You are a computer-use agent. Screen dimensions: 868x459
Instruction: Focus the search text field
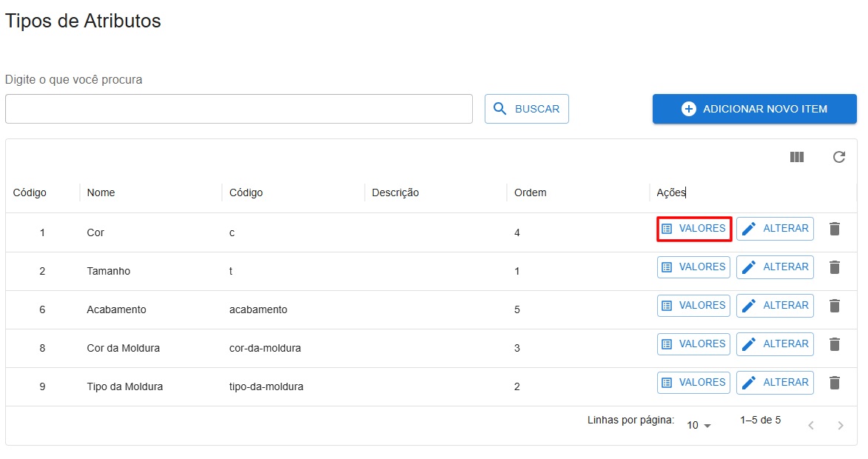pos(238,109)
